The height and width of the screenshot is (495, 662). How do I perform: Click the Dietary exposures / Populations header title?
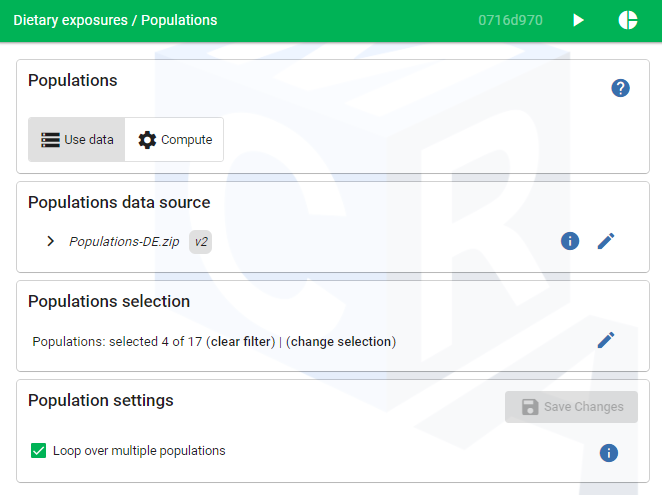(115, 20)
